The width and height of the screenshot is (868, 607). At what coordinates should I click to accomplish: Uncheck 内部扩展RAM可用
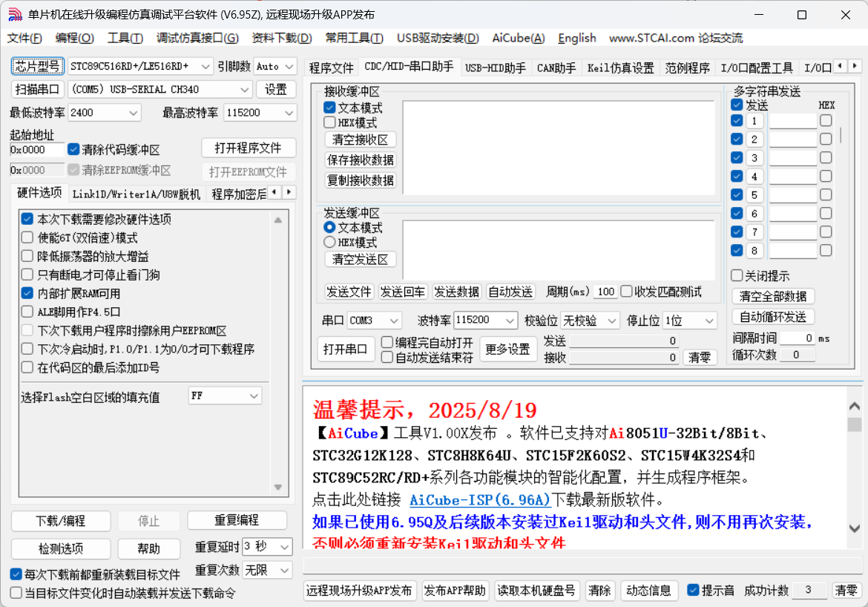pos(27,293)
